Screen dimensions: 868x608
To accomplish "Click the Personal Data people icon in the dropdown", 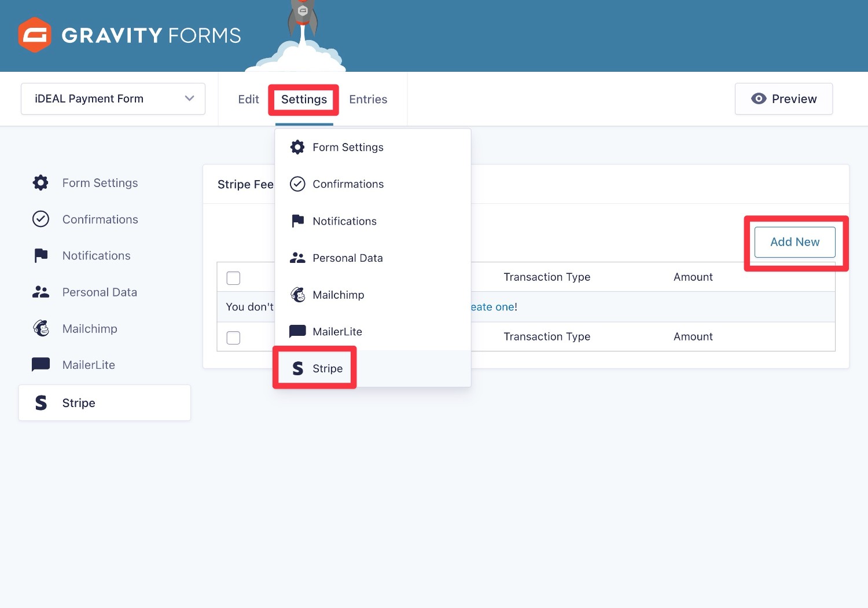I will tap(297, 258).
